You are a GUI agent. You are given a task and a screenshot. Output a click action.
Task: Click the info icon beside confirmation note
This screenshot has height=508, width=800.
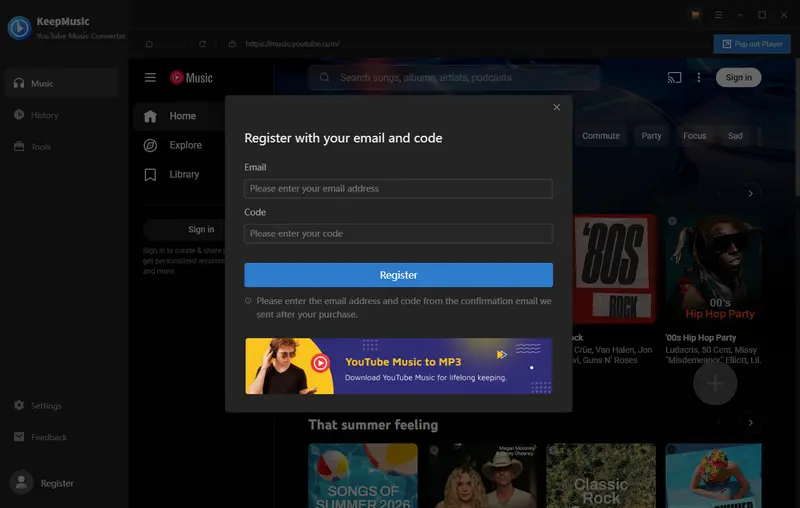[248, 301]
